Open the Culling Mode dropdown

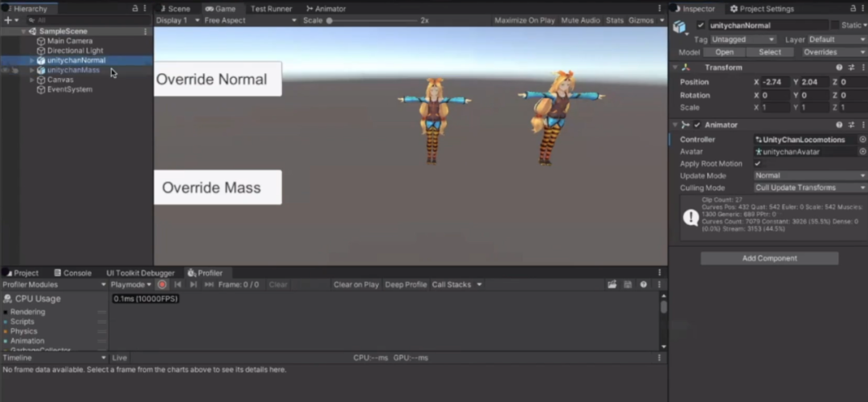pyautogui.click(x=810, y=187)
